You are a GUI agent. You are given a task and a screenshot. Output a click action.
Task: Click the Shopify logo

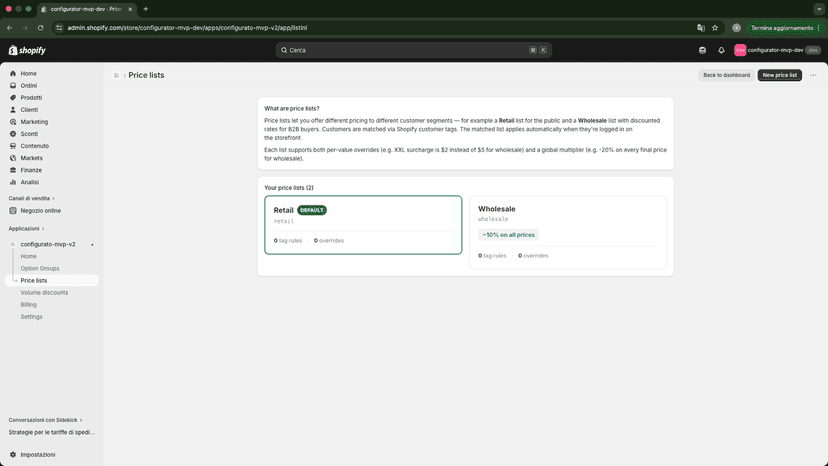tap(27, 50)
